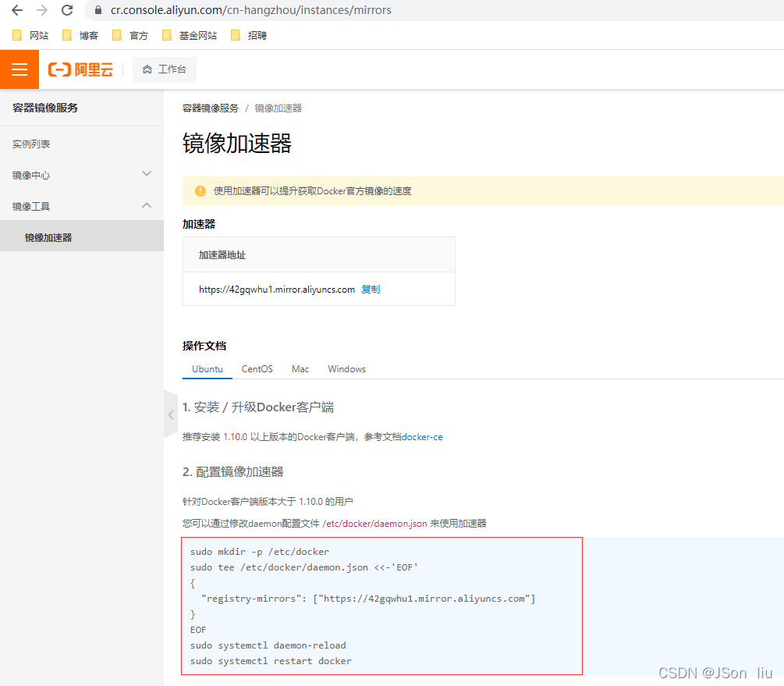
Task: Click the registry-mirrors code line
Action: (368, 599)
